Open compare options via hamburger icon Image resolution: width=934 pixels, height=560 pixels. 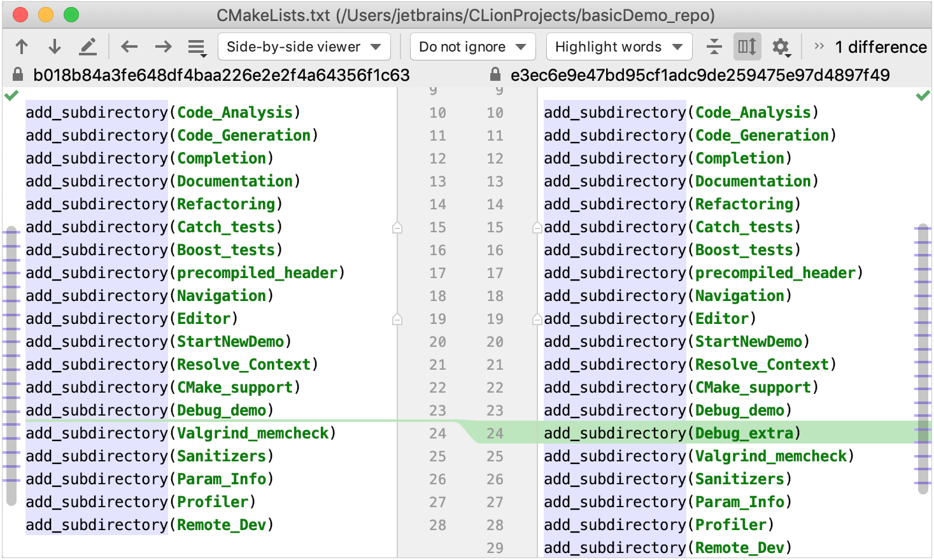point(196,46)
